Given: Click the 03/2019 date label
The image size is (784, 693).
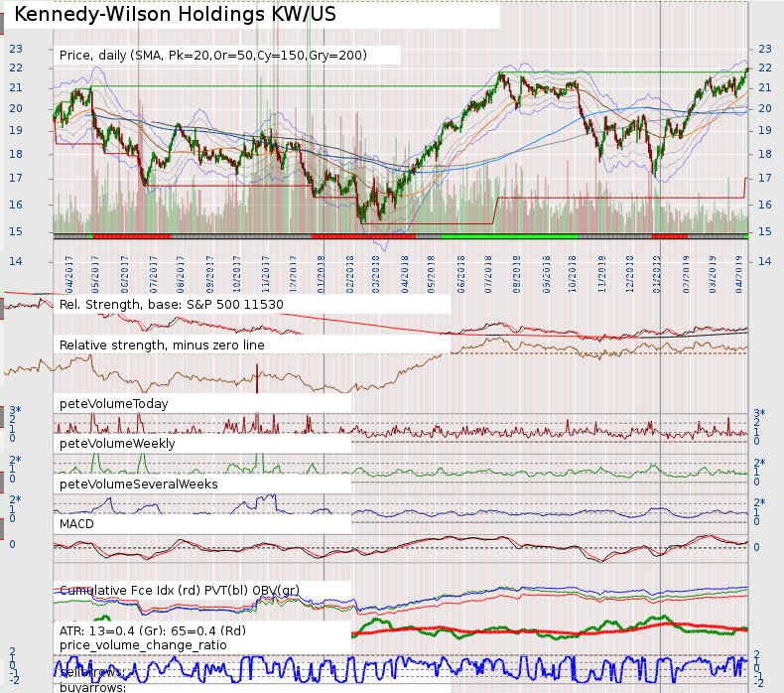Looking at the screenshot, I should [x=713, y=274].
